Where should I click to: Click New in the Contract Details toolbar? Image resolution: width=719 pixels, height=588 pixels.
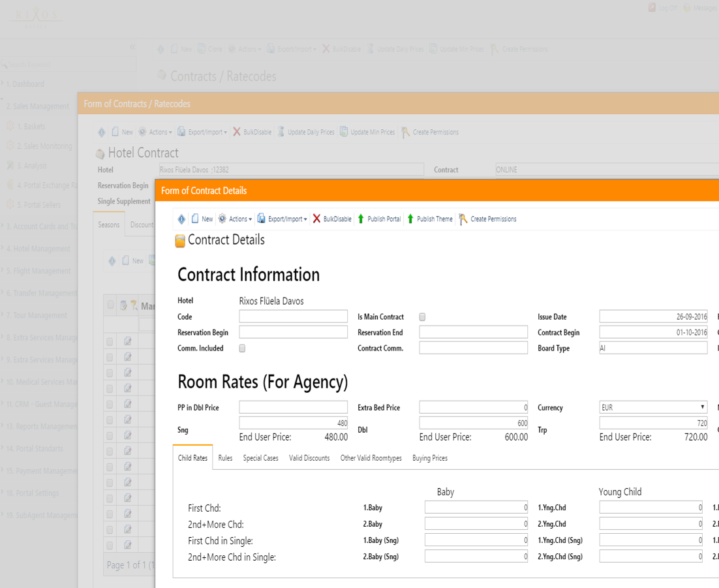click(202, 219)
